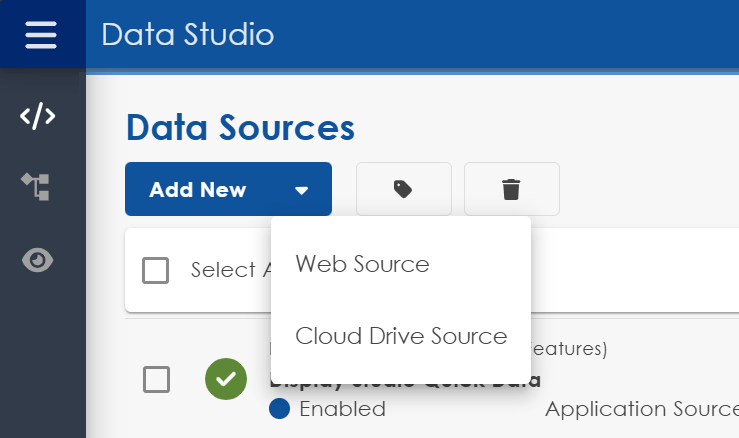Click the Enabled status label
Screen dimensions: 739x438
pyautogui.click(x=342, y=409)
